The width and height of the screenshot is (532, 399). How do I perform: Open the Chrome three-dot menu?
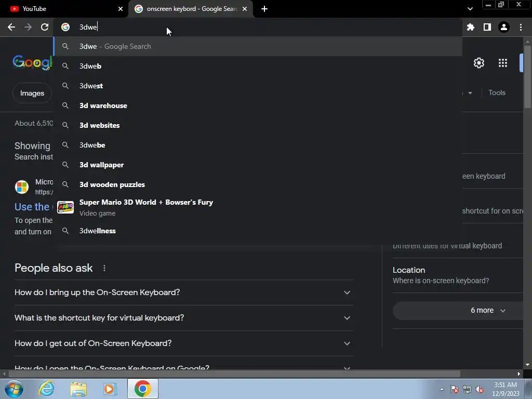521,27
